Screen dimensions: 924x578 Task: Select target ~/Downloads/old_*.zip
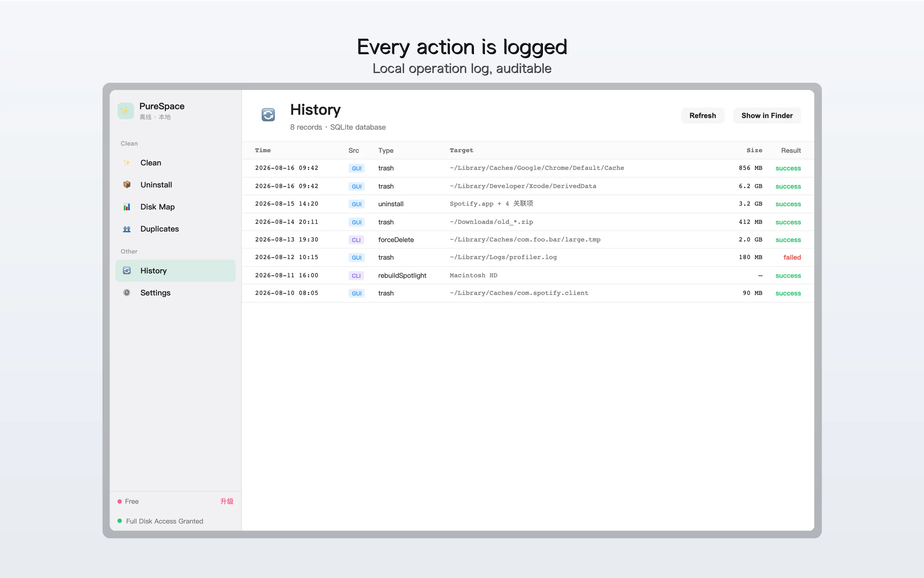tap(491, 222)
